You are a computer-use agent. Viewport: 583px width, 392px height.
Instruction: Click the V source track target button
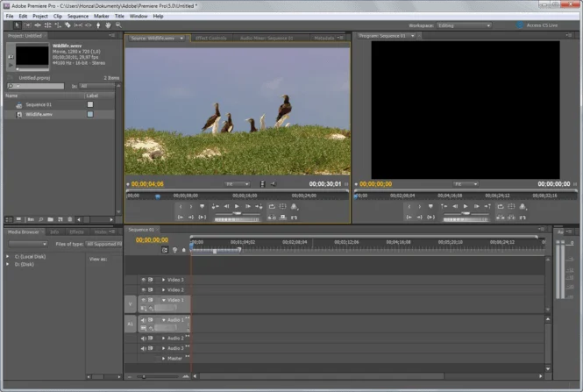point(131,303)
